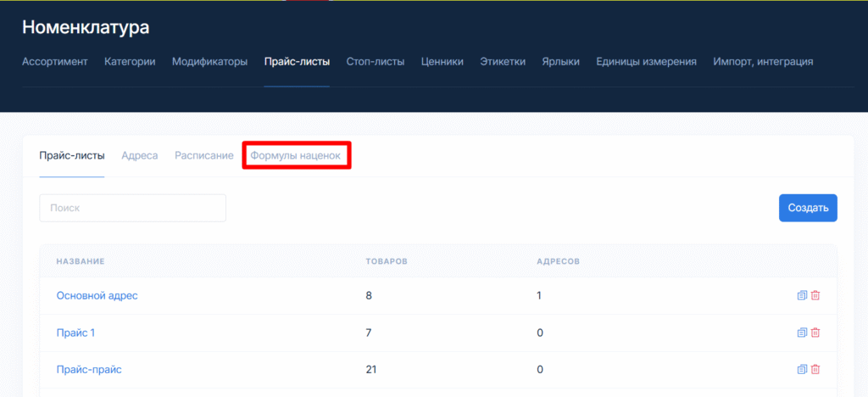The image size is (868, 397).
Task: Go to Ассортимент section
Action: pos(54,61)
